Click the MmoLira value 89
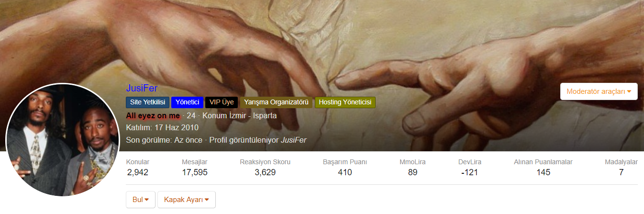The image size is (644, 214). [412, 172]
